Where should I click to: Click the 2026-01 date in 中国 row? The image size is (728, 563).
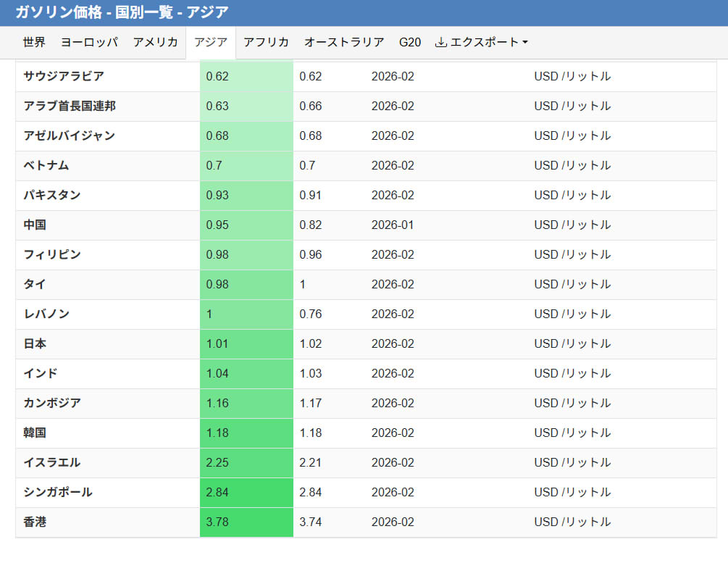(393, 225)
